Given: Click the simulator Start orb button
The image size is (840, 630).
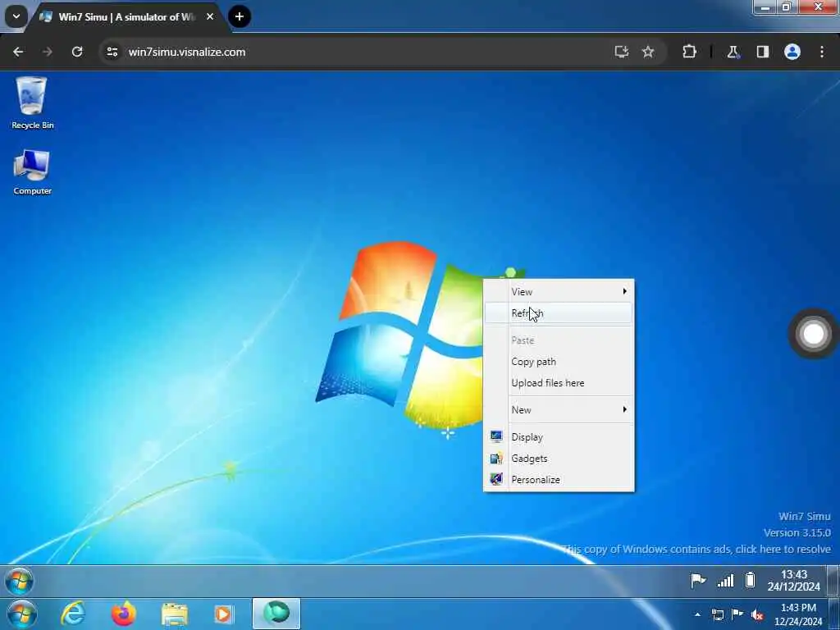Looking at the screenshot, I should (x=19, y=581).
